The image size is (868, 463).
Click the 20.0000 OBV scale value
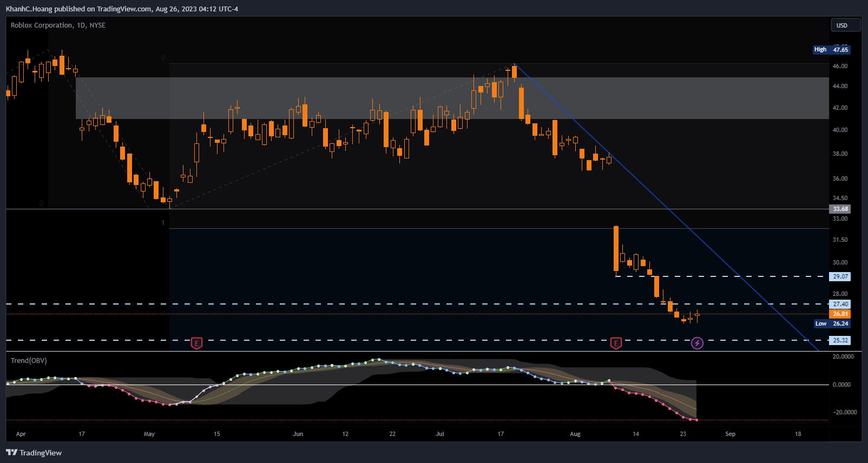coord(843,356)
